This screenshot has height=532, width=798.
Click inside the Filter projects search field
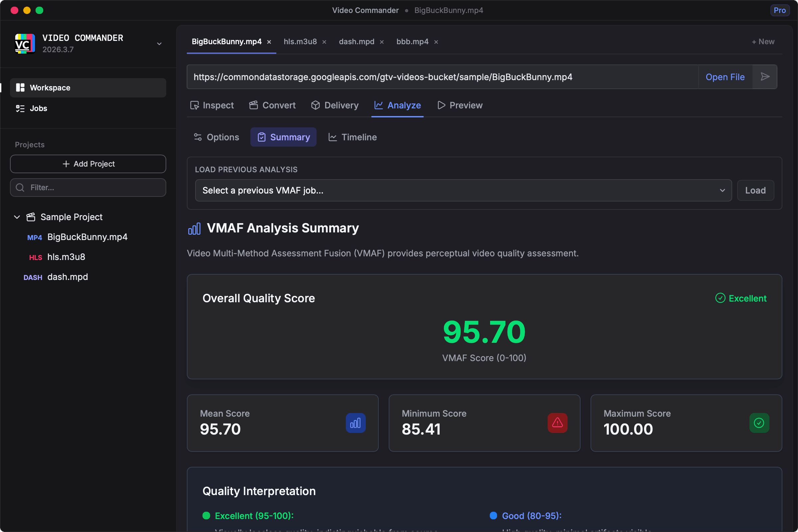coord(88,187)
